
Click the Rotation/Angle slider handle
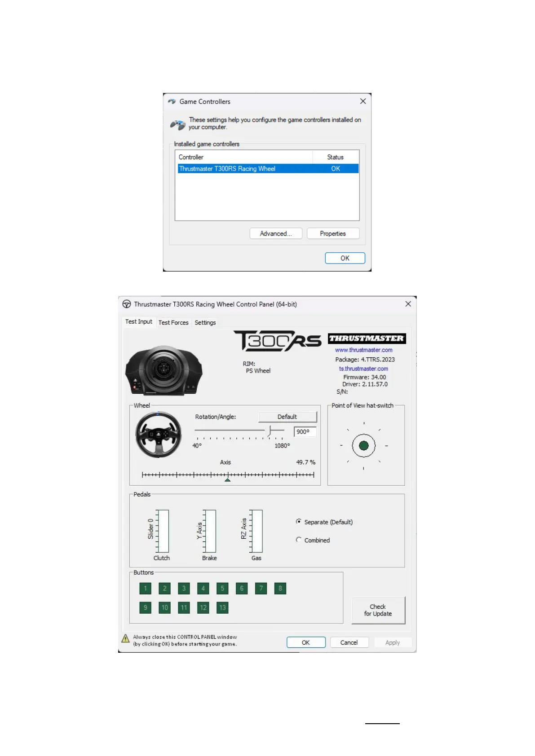pyautogui.click(x=270, y=431)
